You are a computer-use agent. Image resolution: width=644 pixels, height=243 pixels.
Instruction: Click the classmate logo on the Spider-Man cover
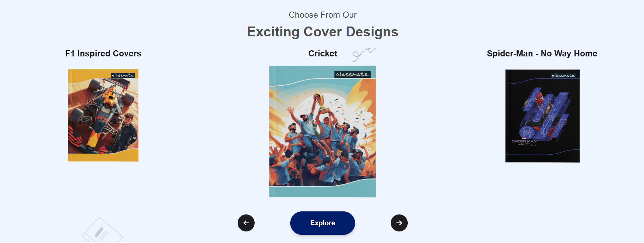[x=563, y=75]
